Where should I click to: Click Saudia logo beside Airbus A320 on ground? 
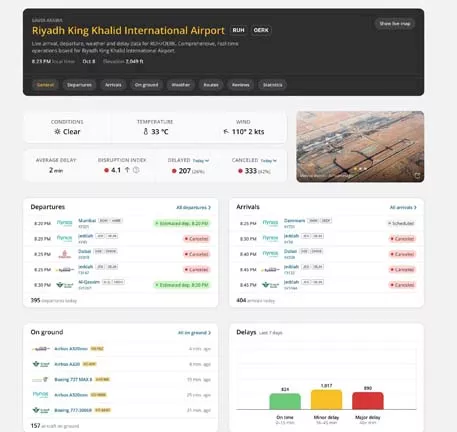pos(41,364)
